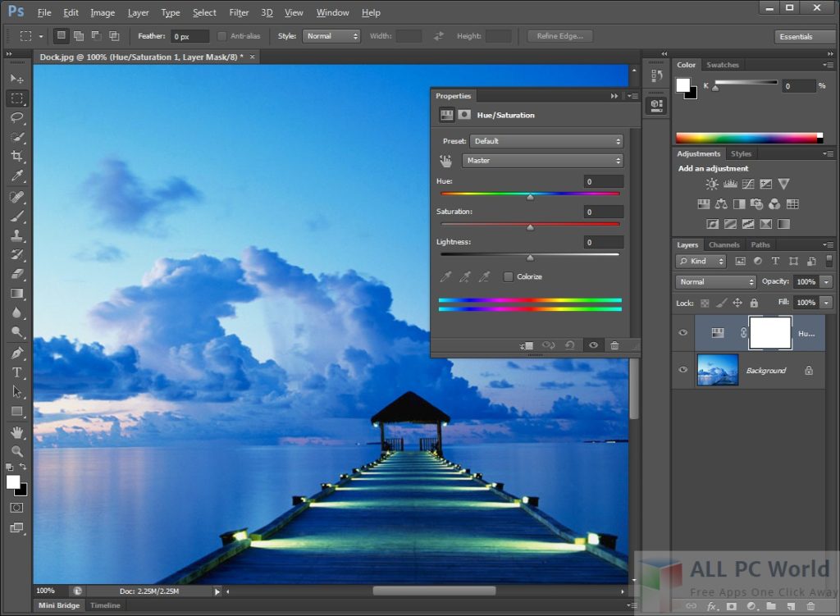Select the Horizontal Type tool
Screen dimensions: 840x616
point(16,372)
